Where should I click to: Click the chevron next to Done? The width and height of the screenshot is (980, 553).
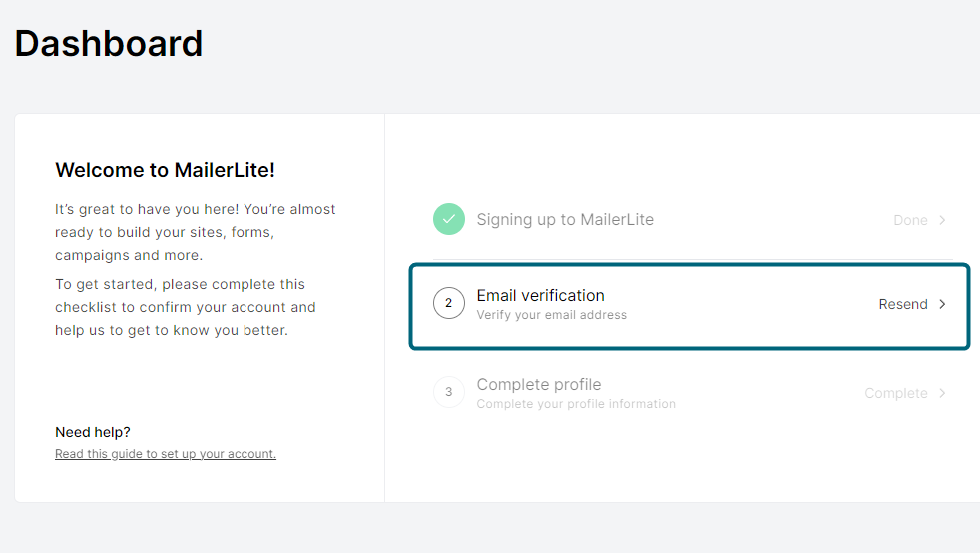(x=942, y=220)
